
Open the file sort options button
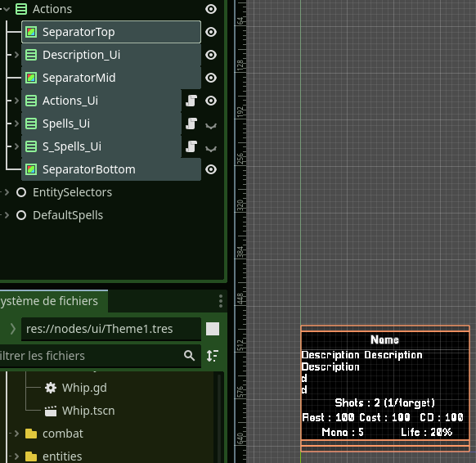213,356
